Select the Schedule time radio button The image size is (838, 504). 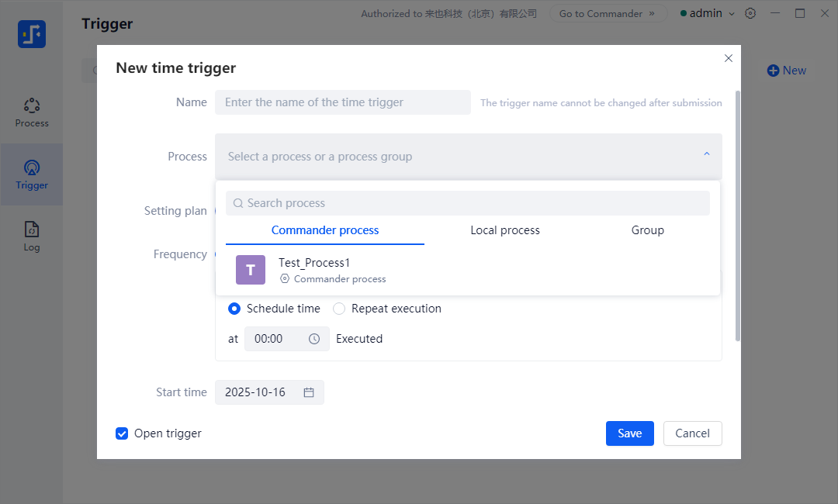234,309
